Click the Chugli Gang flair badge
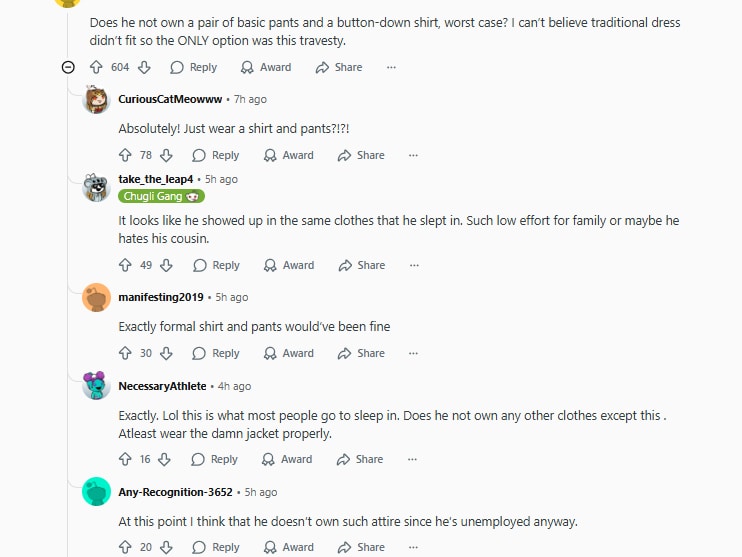Screen dimensions: 742x557 pos(161,196)
